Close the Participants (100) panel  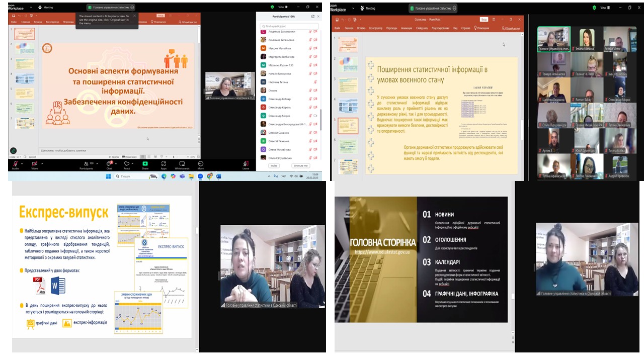[318, 17]
